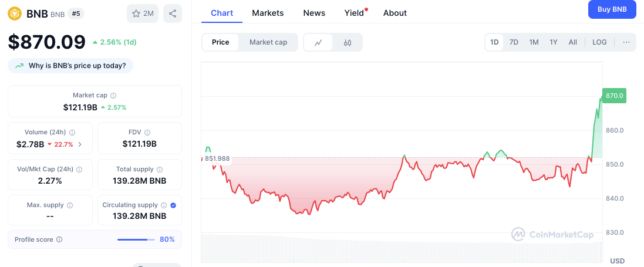Expand "Why is BNB's price up today?"
The height and width of the screenshot is (267, 644).
[x=70, y=66]
